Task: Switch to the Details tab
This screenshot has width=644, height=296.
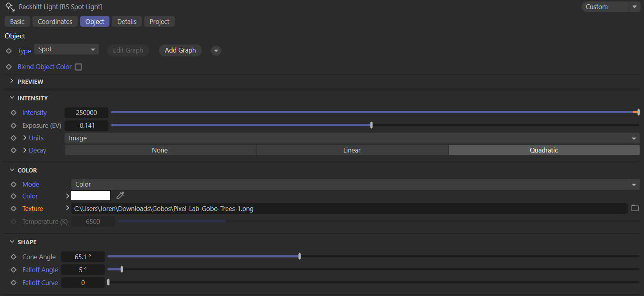Action: click(127, 22)
